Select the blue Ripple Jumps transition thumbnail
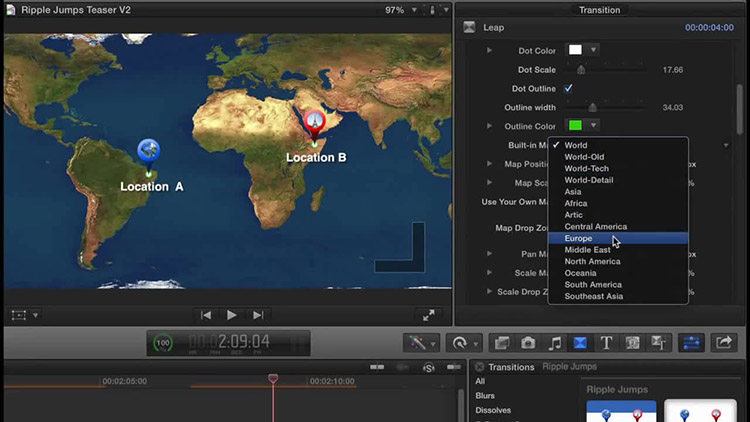The width and height of the screenshot is (750, 422). 621,411
